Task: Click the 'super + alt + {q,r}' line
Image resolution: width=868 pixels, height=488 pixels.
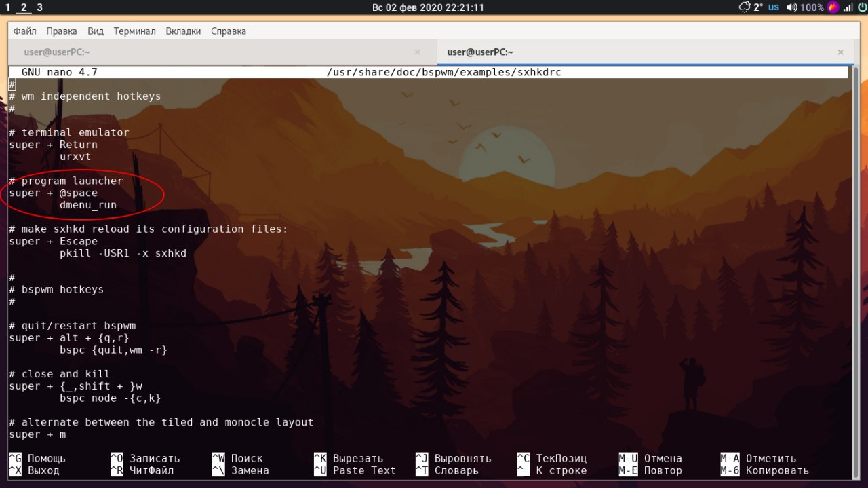Action: point(69,338)
